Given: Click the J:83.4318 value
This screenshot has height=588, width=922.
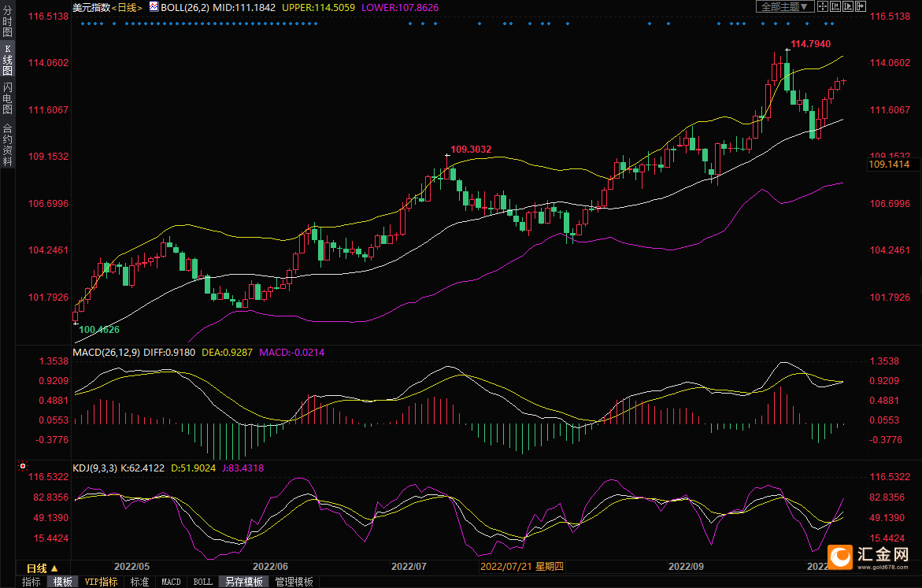Looking at the screenshot, I should (x=243, y=468).
